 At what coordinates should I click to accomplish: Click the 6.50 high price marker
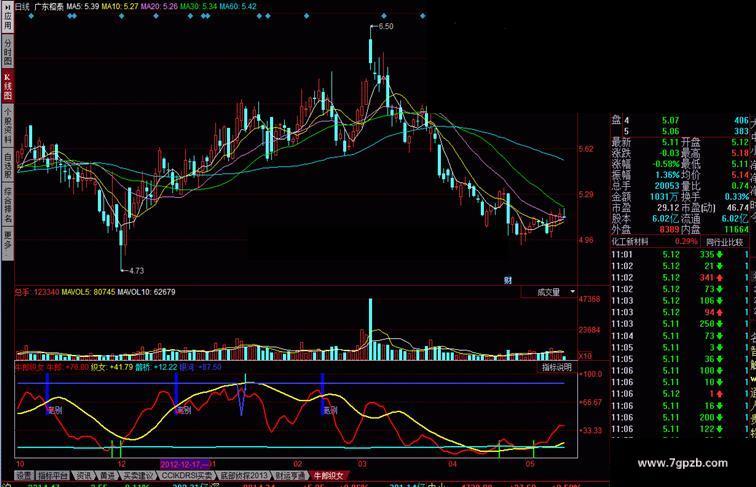[x=386, y=27]
